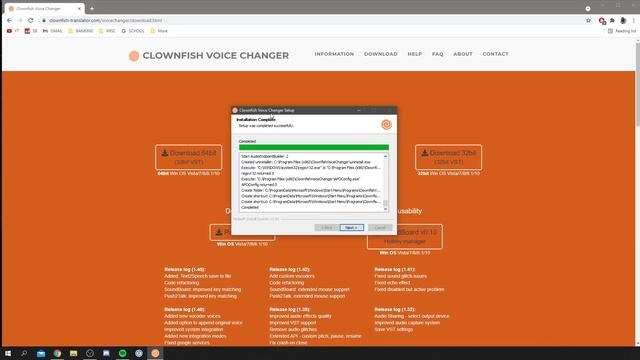This screenshot has width=640, height=360.
Task: Open a new browser tab
Action: click(x=92, y=8)
